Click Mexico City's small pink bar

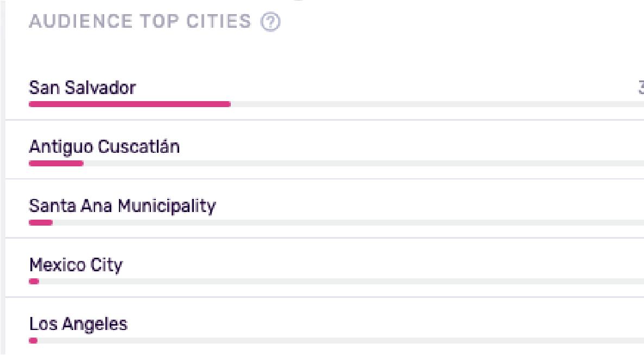pos(34,282)
